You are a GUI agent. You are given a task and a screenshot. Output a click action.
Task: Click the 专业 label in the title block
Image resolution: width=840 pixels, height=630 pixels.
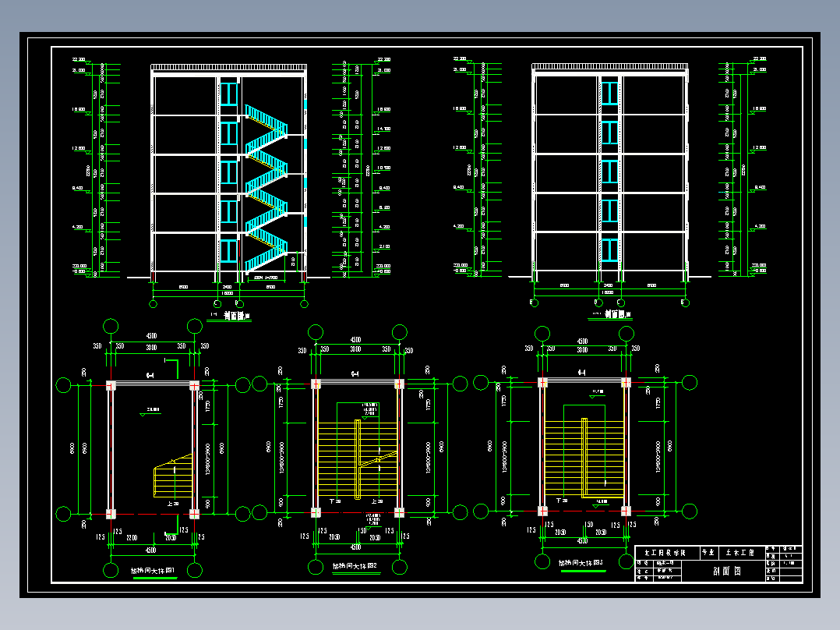click(x=709, y=553)
